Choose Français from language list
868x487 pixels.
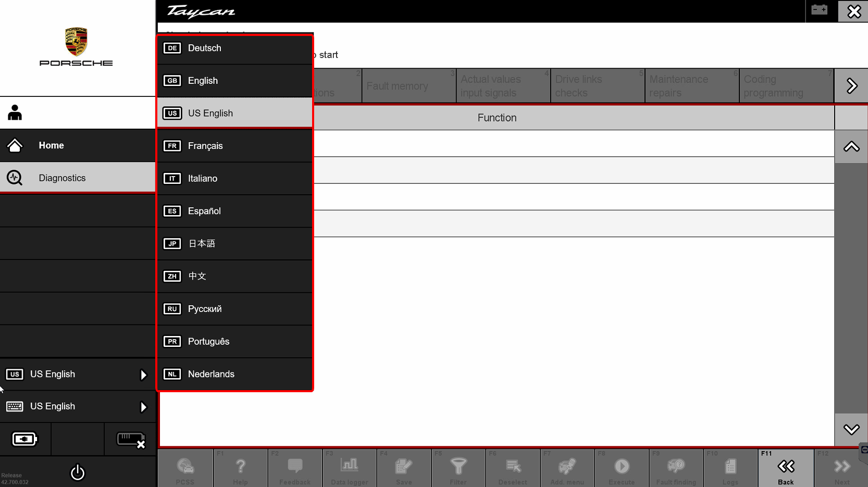point(234,146)
